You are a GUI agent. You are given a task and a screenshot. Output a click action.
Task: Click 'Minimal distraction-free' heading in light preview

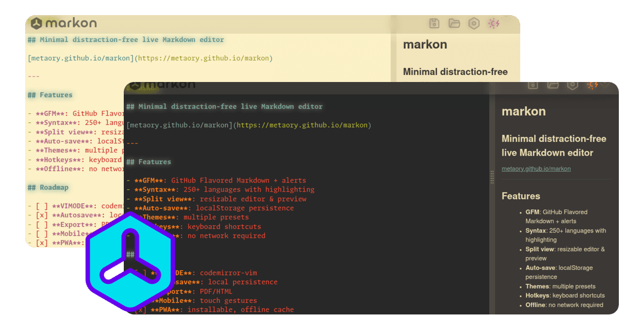(455, 72)
